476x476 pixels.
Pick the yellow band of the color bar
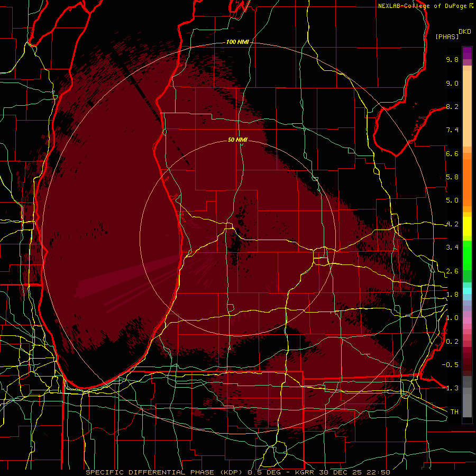pyautogui.click(x=467, y=226)
